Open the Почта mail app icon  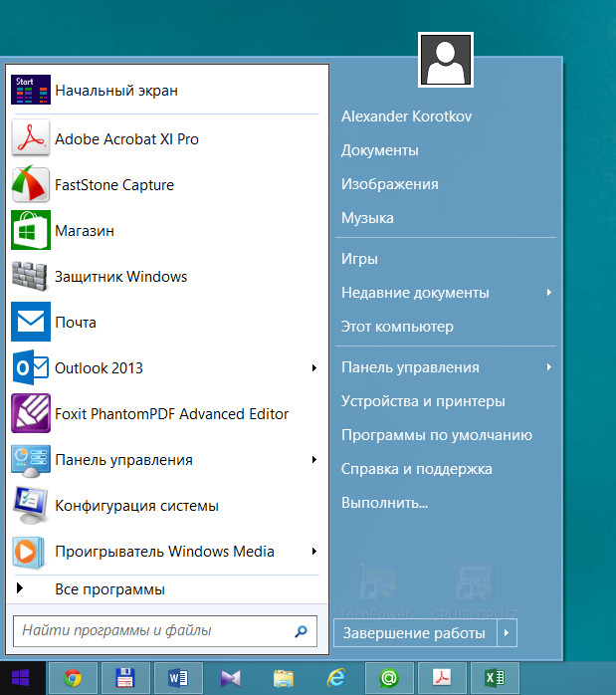tap(30, 322)
